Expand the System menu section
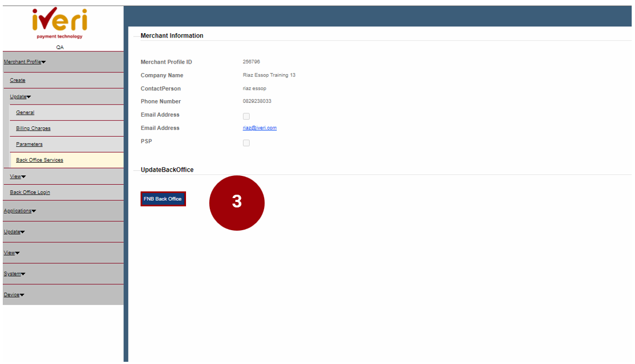 (14, 274)
